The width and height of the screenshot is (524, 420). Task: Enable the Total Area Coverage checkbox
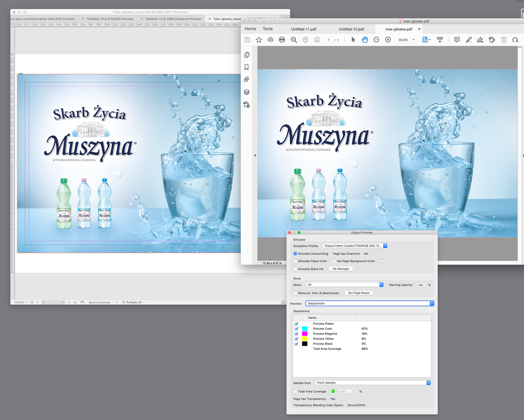point(295,391)
